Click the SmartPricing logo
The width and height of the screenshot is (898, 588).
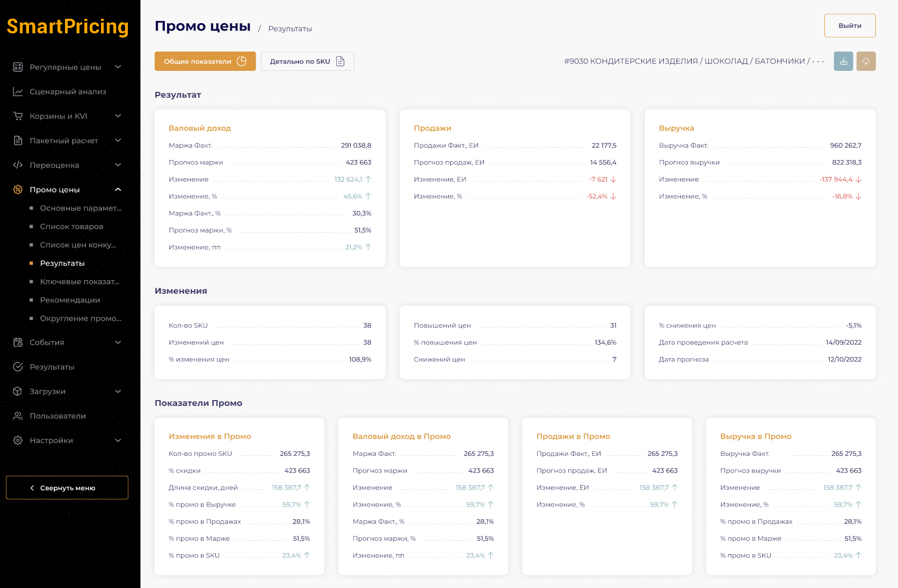(68, 26)
